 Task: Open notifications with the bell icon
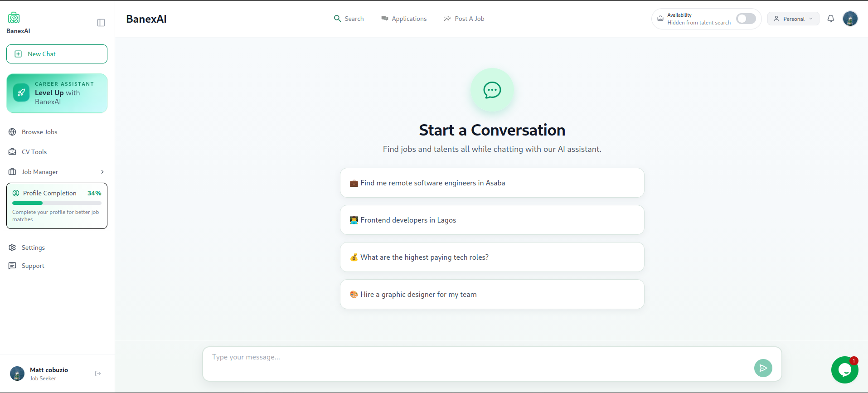click(831, 19)
